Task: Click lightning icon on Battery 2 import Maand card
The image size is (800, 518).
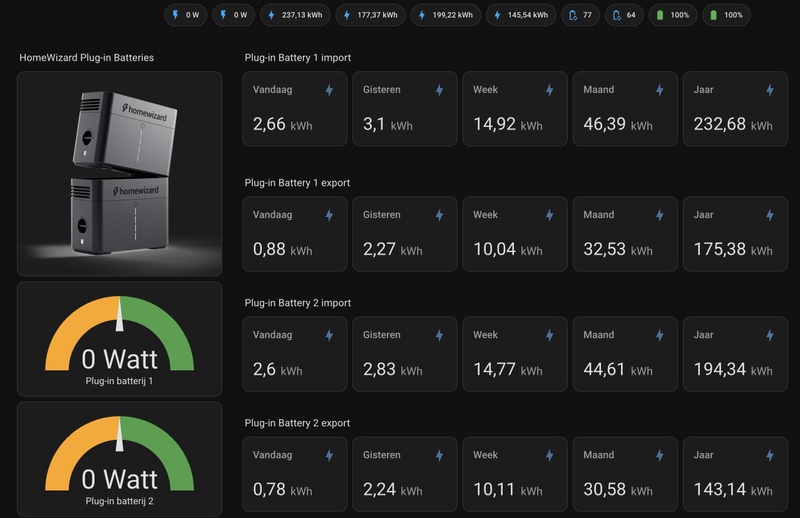Action: (660, 335)
